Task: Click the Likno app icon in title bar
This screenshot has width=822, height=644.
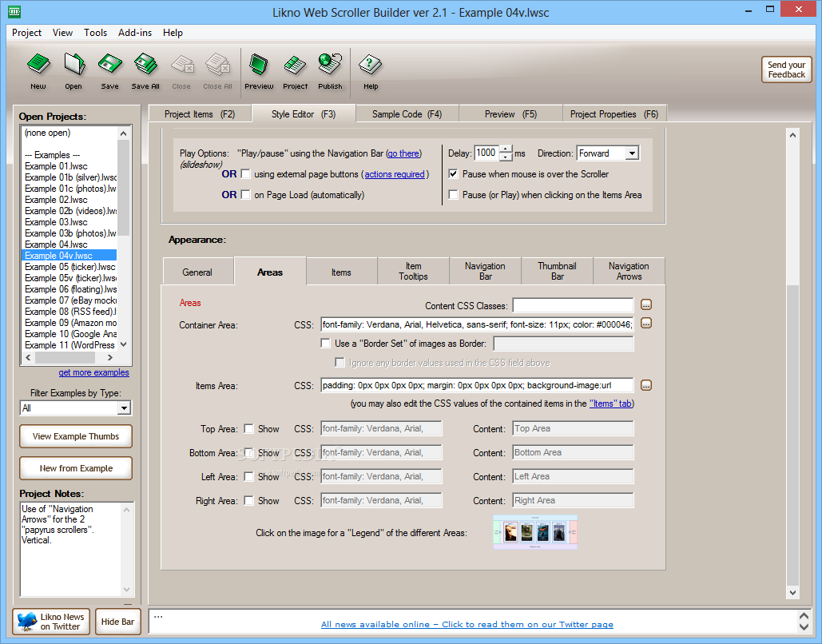Action: 14,10
